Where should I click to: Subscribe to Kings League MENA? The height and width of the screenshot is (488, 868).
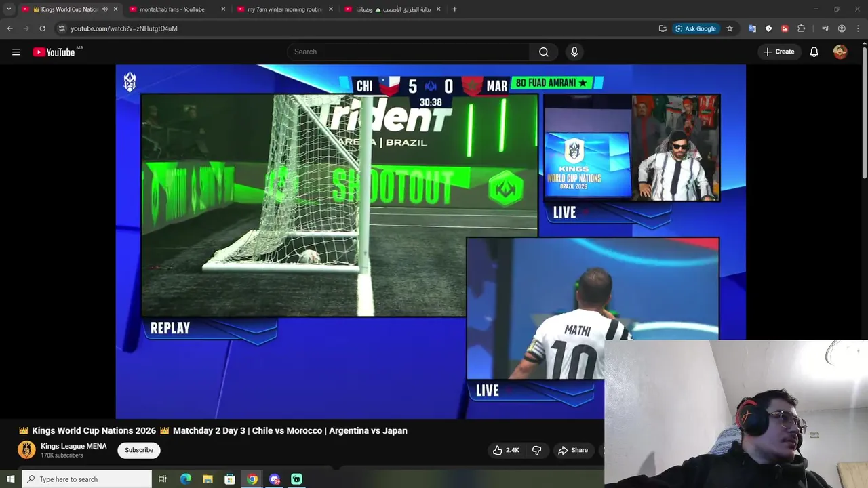tap(138, 450)
